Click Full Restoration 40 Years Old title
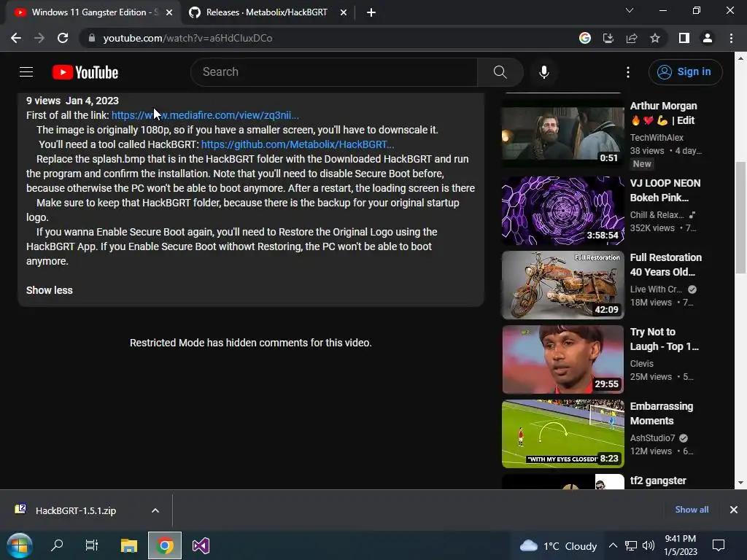 665,265
